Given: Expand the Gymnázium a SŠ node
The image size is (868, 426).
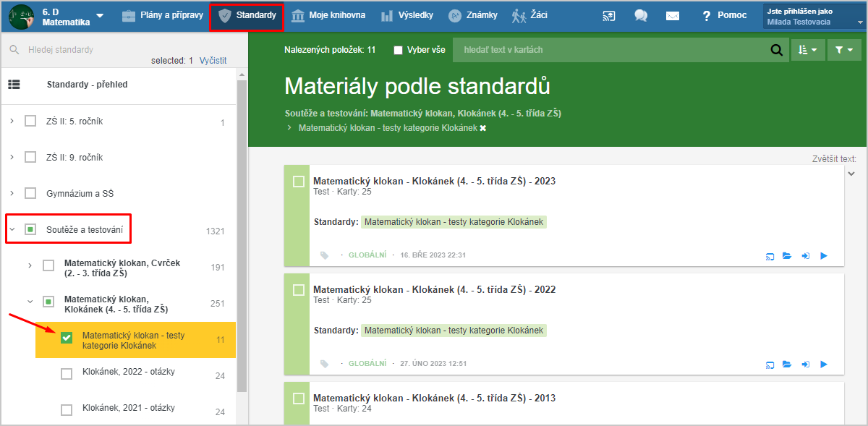Looking at the screenshot, I should tap(12, 193).
